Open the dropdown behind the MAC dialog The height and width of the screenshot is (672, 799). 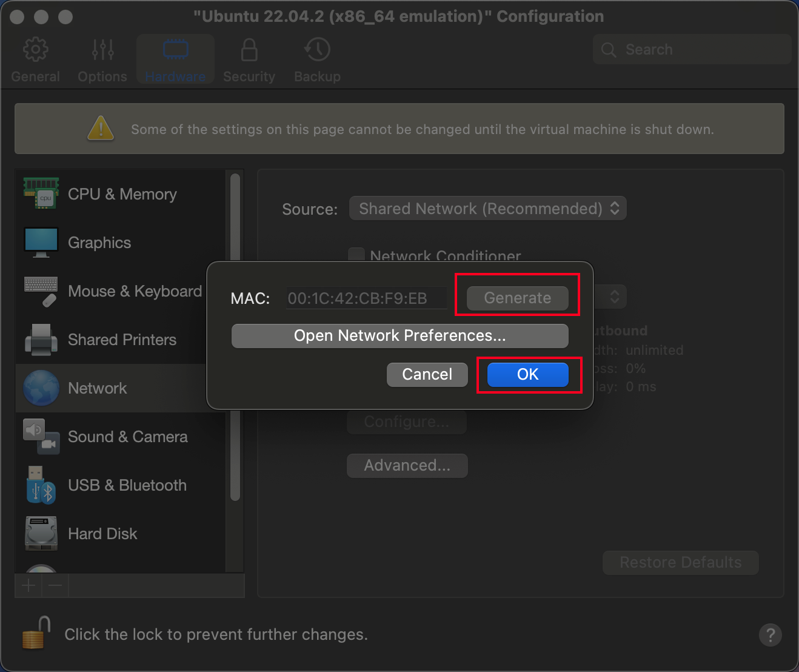click(x=611, y=297)
